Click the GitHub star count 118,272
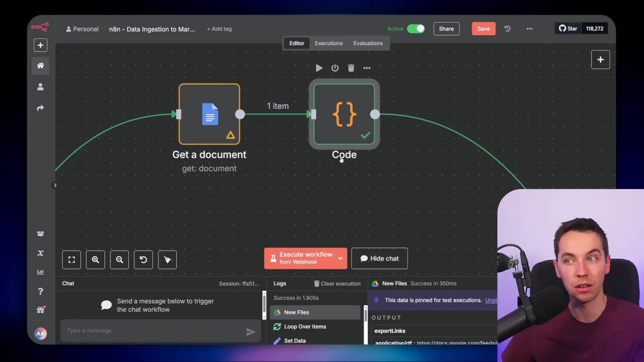The image size is (644, 362). (x=595, y=29)
